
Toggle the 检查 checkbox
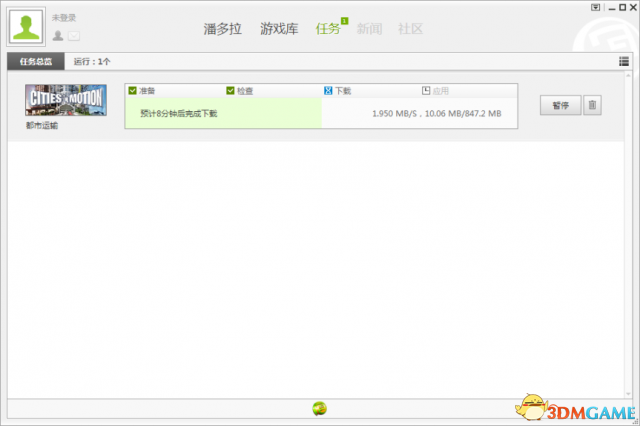(231, 91)
